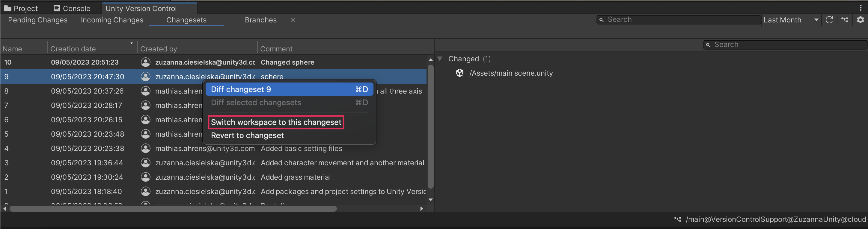Click the horizontal scrollbar under the changeset list
This screenshot has height=229, width=868.
click(173, 209)
